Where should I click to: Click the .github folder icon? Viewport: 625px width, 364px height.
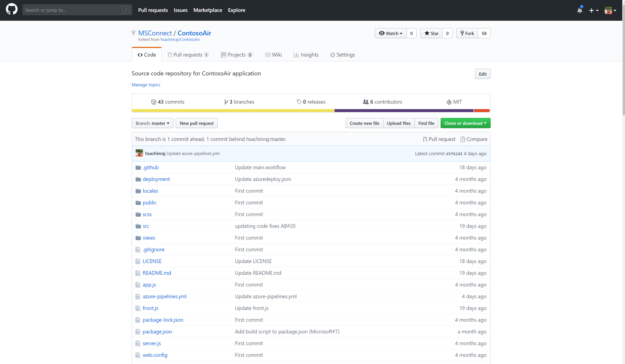138,167
